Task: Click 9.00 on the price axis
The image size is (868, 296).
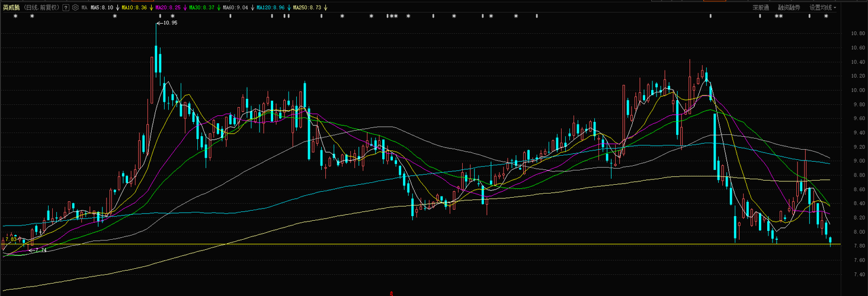Action: tap(859, 161)
